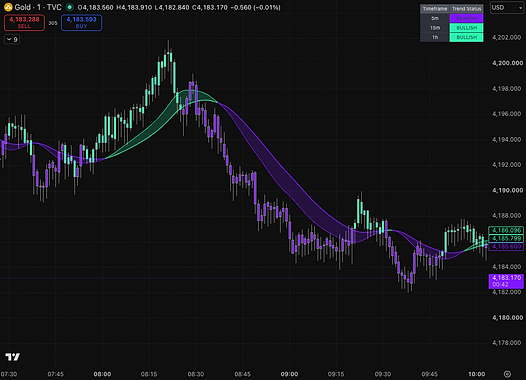Open the go-to-date target icon on time axis
526x380 pixels.
[x=508, y=374]
